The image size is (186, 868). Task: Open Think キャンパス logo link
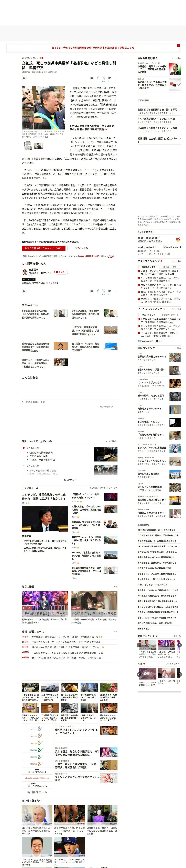(x=37, y=785)
